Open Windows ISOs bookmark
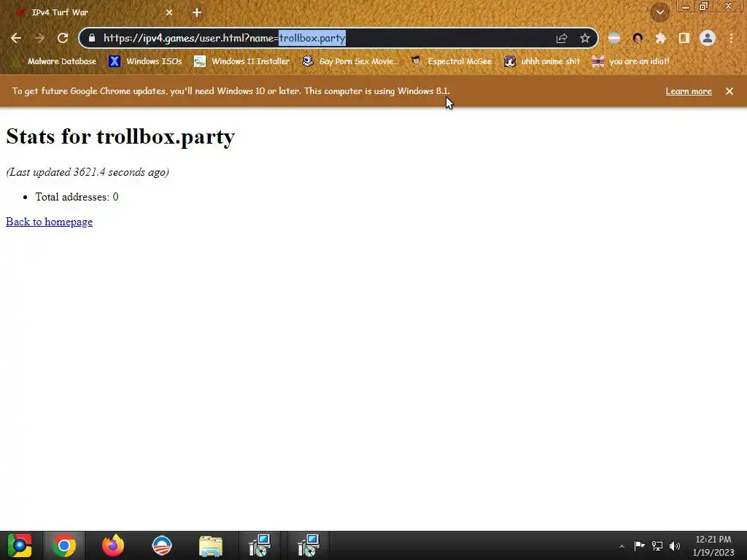The width and height of the screenshot is (747, 560). (145, 61)
